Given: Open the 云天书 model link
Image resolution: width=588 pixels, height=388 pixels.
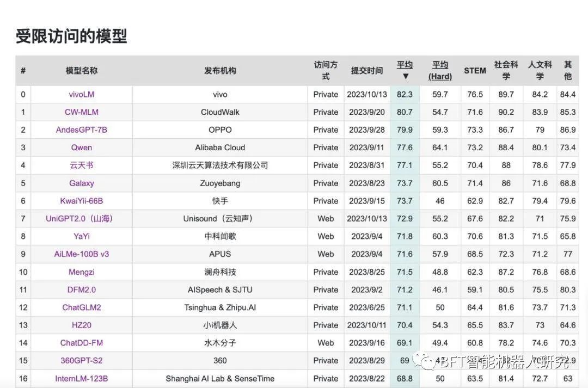Looking at the screenshot, I should click(x=81, y=165).
